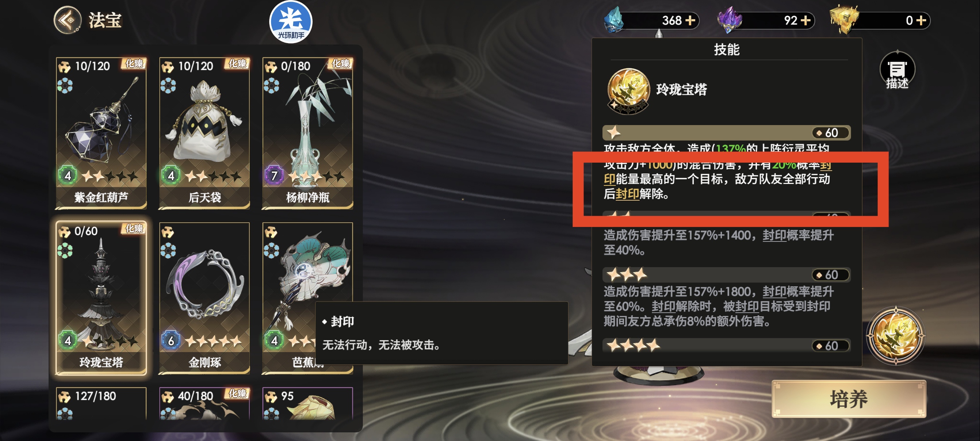Click the 培养 cultivate button
This screenshot has width=980, height=441.
coord(849,399)
